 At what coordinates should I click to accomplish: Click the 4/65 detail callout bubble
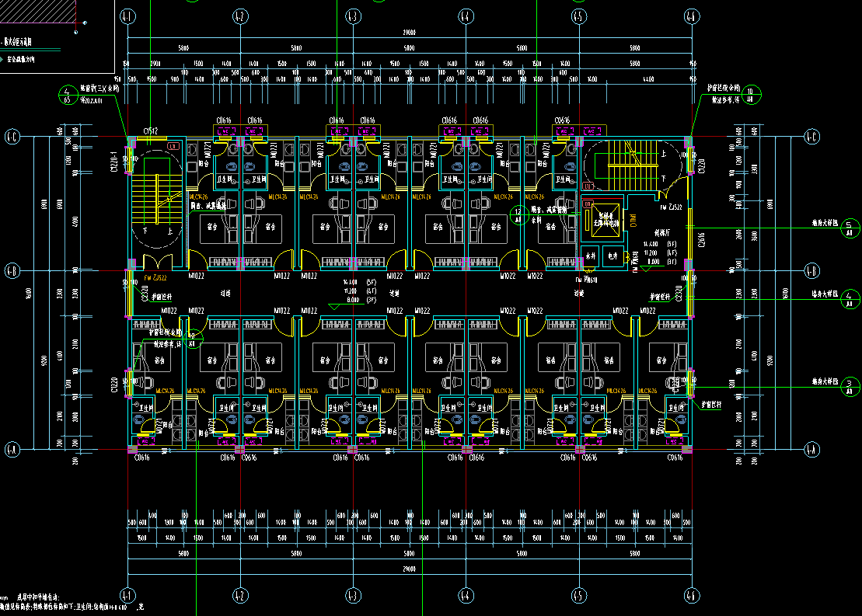pyautogui.click(x=68, y=95)
